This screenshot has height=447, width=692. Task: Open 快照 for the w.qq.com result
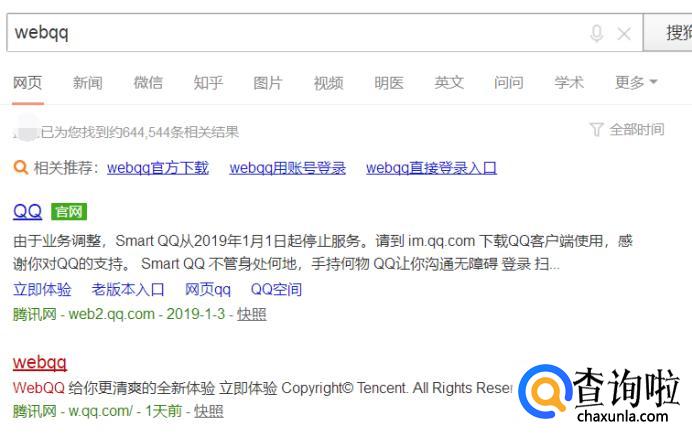coord(209,411)
